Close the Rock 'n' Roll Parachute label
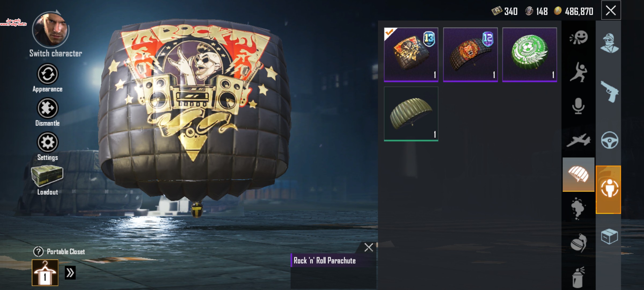The image size is (644, 290). (369, 247)
